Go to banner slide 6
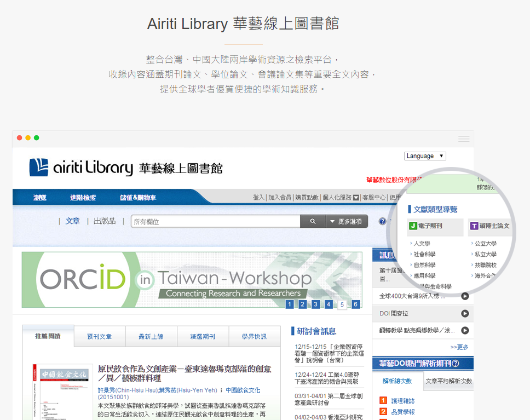The image size is (530, 420). click(355, 304)
